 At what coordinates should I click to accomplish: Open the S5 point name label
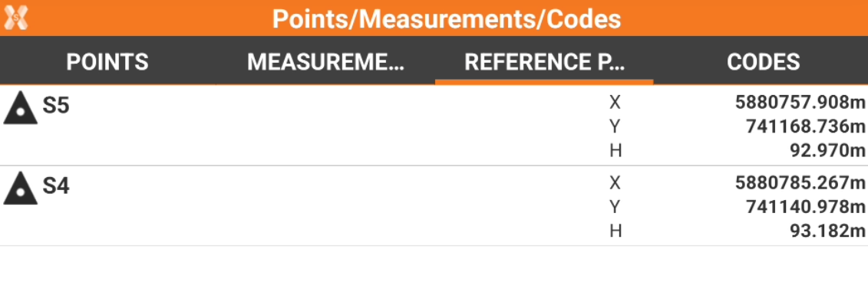tap(56, 105)
